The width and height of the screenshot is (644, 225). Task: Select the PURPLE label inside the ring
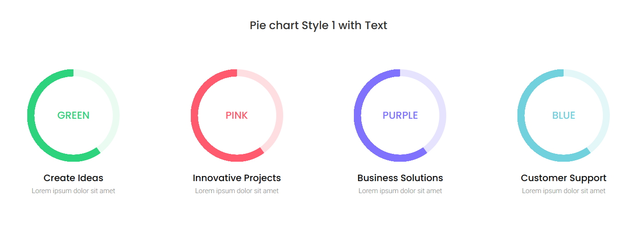tap(400, 116)
